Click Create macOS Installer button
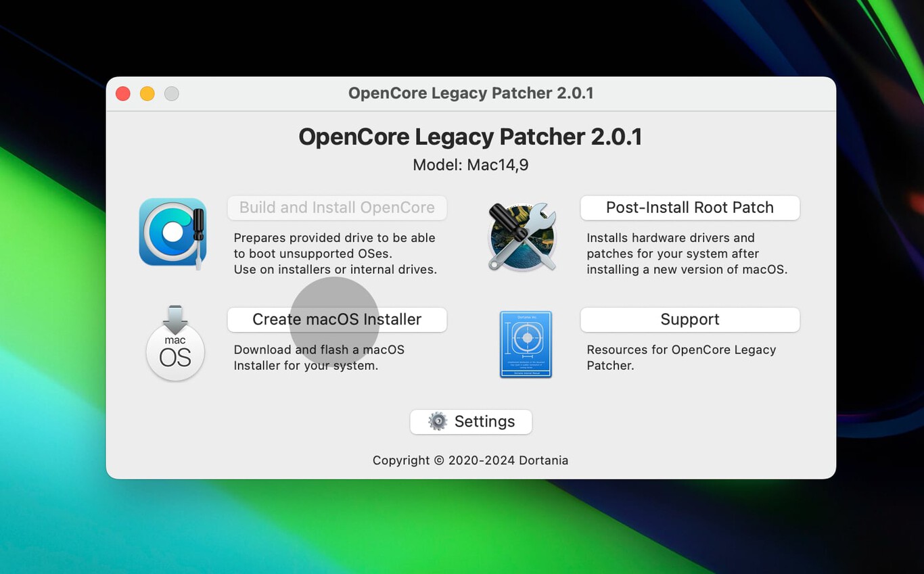This screenshot has width=924, height=574. [337, 319]
